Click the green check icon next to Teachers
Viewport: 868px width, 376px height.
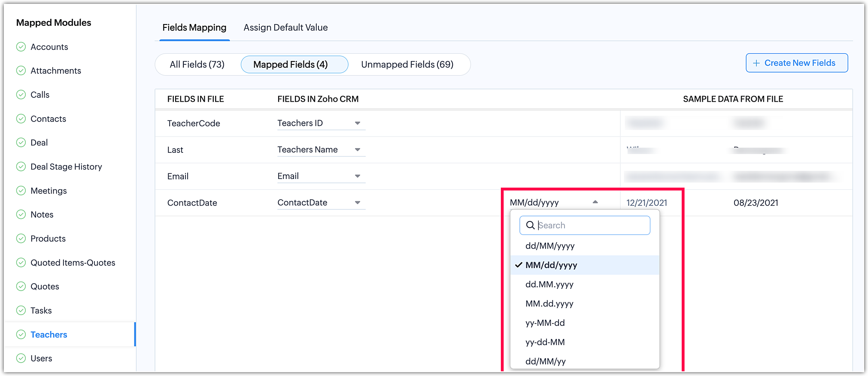click(21, 334)
